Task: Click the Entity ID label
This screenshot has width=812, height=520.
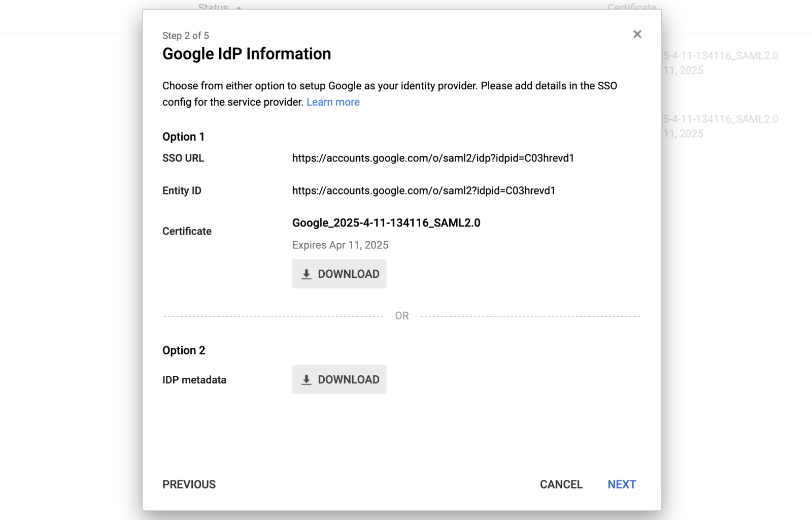Action: pos(182,190)
